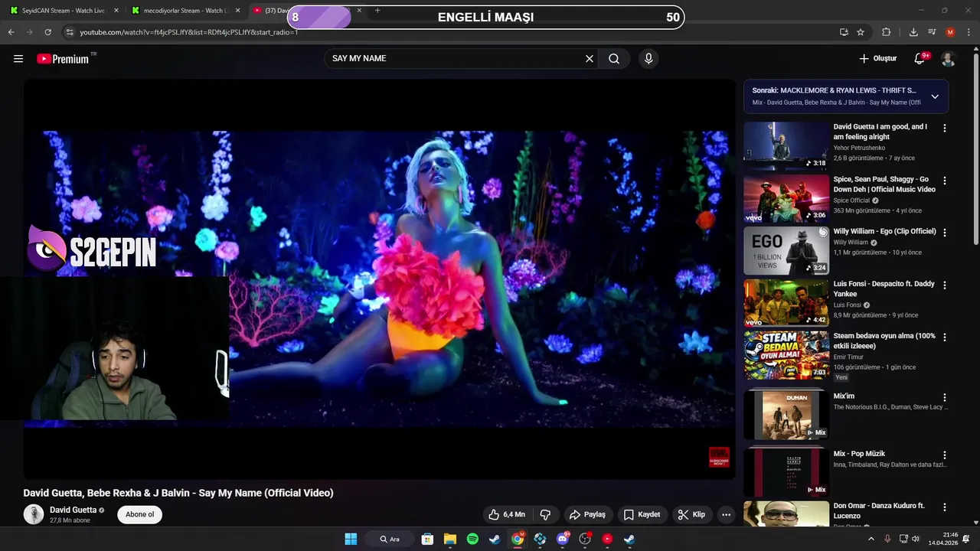Open more actions menu beside Klip

pos(726,514)
